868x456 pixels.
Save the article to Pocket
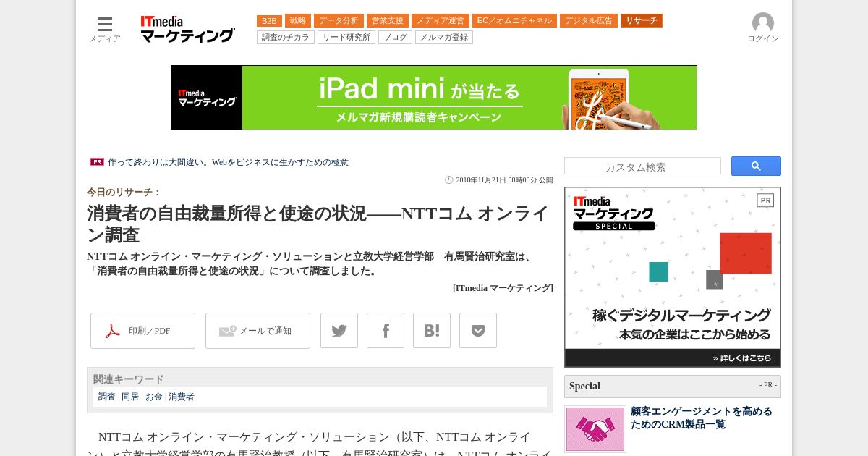point(478,331)
